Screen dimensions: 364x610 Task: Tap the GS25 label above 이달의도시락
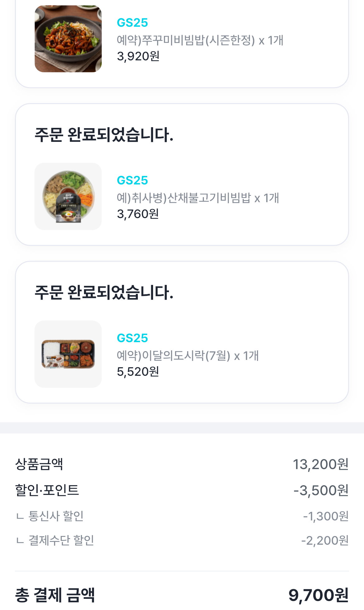[132, 338]
